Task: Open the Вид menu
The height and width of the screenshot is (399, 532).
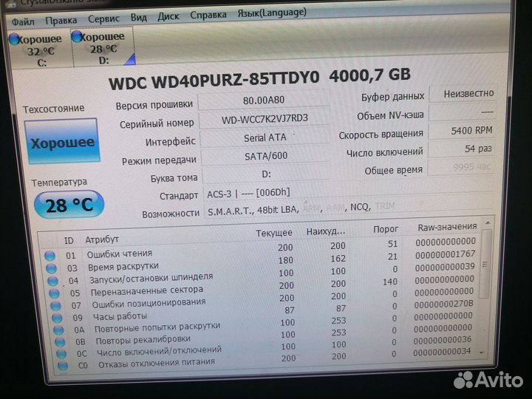Action: pos(139,17)
